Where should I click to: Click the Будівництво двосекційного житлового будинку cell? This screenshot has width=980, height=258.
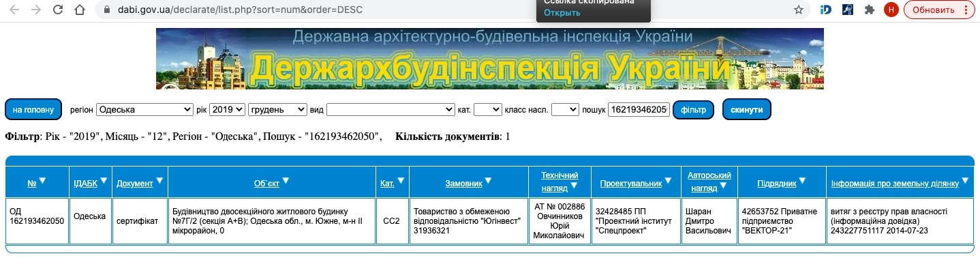(x=272, y=221)
